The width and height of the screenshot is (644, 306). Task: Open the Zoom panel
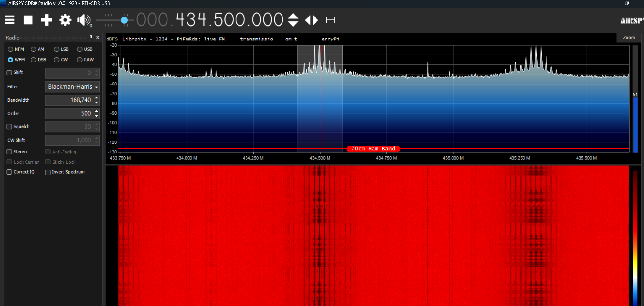628,37
